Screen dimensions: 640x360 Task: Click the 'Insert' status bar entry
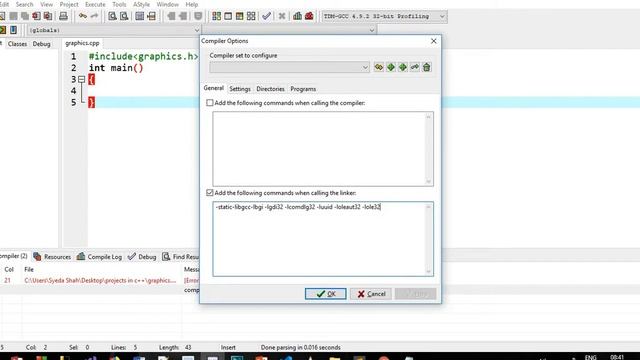pos(228,347)
